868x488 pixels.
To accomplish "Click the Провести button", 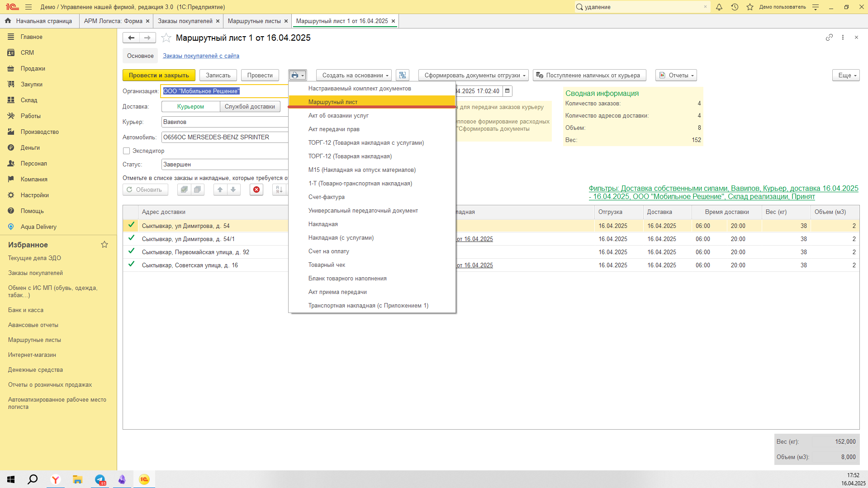I will coord(260,75).
